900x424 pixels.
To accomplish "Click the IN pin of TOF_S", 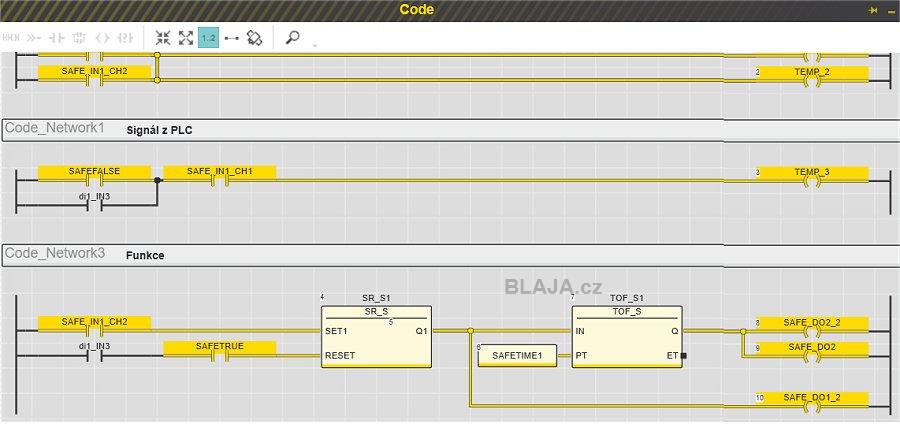I will pyautogui.click(x=580, y=331).
